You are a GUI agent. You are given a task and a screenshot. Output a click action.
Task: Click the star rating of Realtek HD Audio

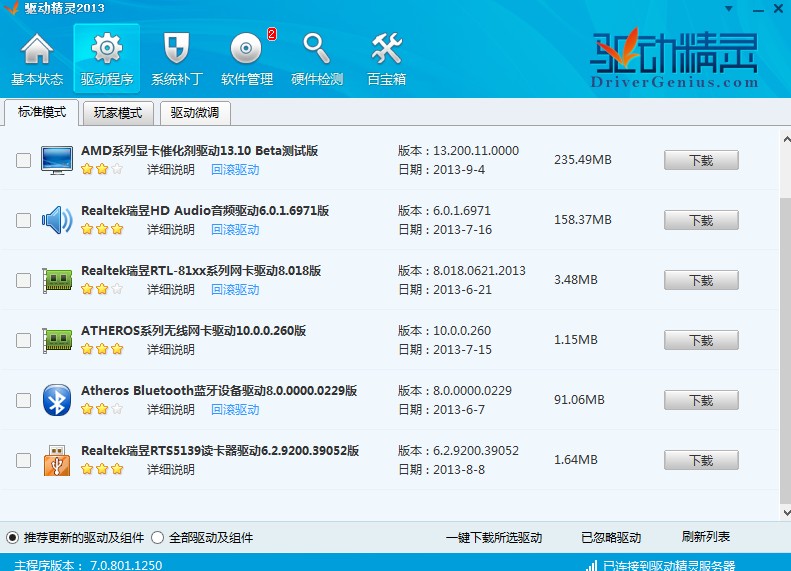(102, 229)
